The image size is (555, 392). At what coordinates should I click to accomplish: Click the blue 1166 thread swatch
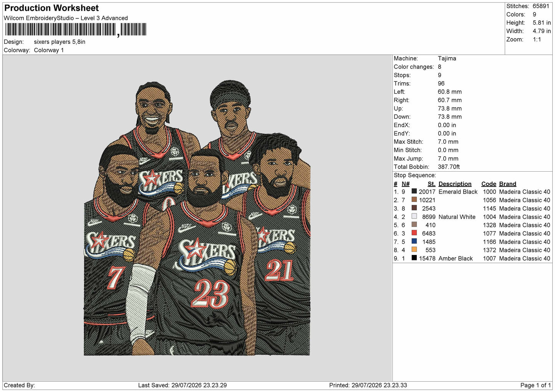tap(414, 241)
